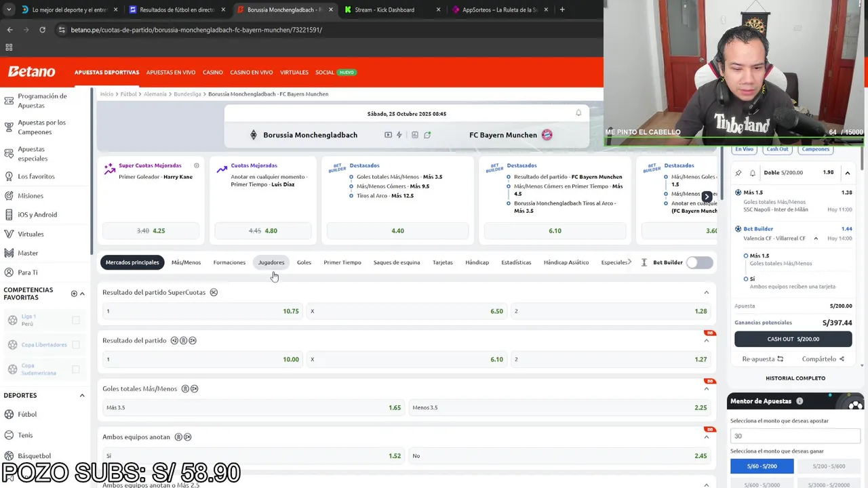Collapse Valencia CF - Villarreal CF bet details
Screen dimensions: 868x488
[x=816, y=239]
